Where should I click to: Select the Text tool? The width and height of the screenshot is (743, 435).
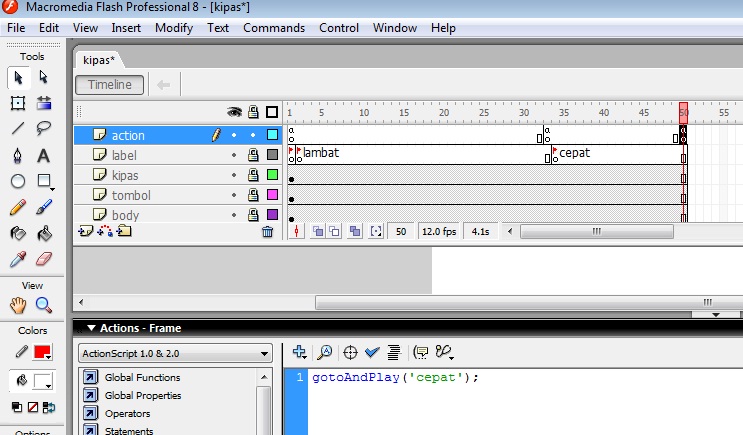44,155
